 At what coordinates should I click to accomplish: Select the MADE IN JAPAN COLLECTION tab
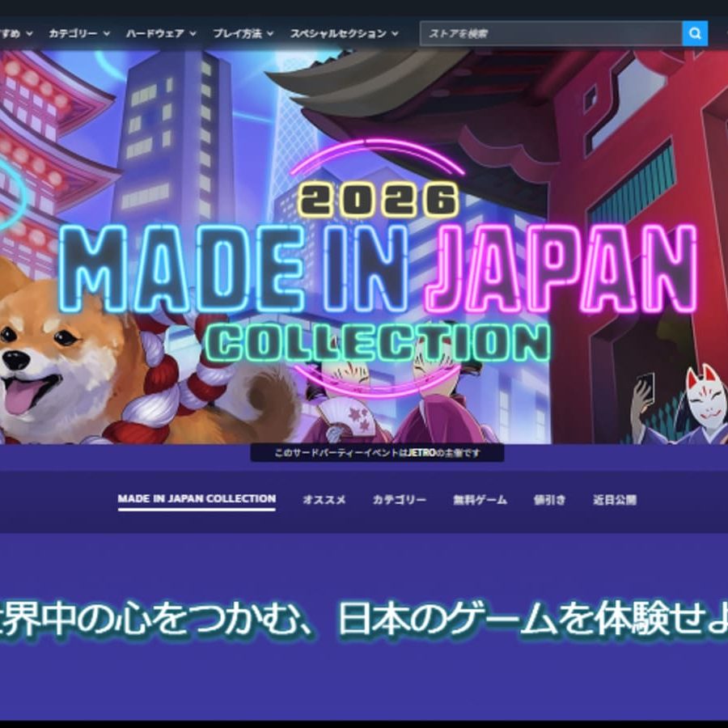coord(197,500)
